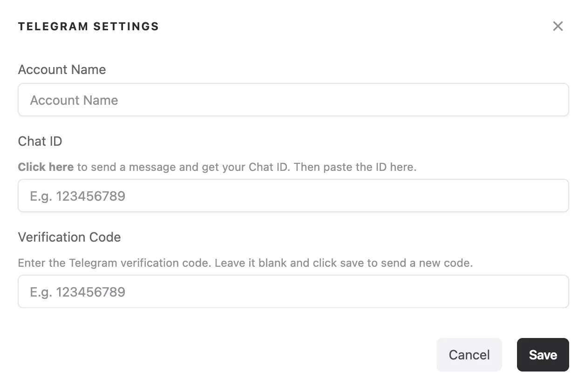585x392 pixels.
Task: Cancel the Telegram settings dialog
Action: (x=469, y=355)
